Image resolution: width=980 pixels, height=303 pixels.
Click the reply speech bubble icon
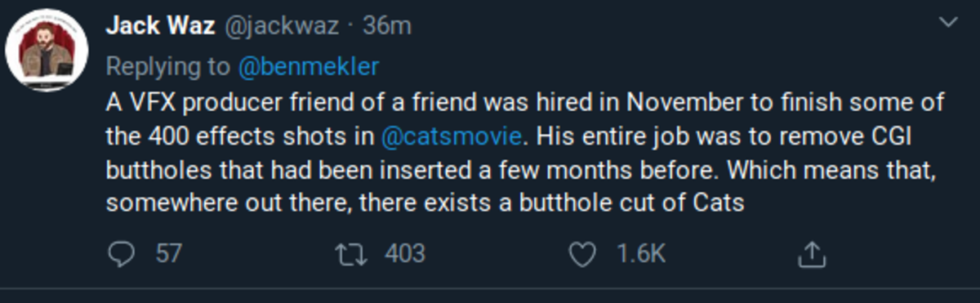pos(120,256)
